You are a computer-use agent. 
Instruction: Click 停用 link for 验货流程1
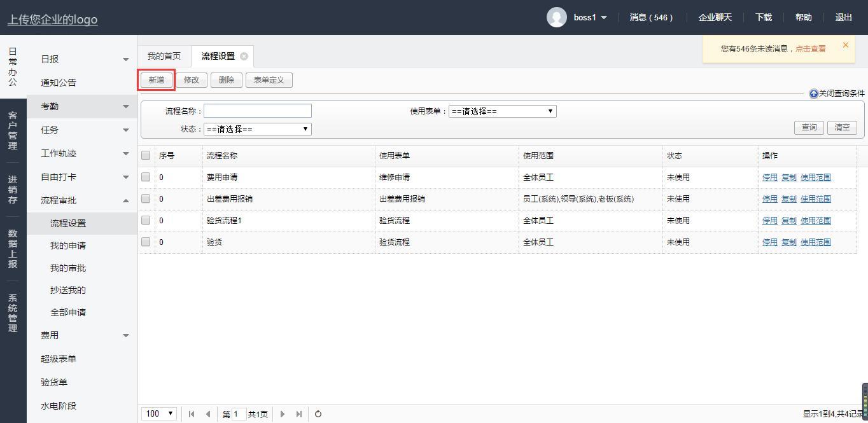click(769, 221)
